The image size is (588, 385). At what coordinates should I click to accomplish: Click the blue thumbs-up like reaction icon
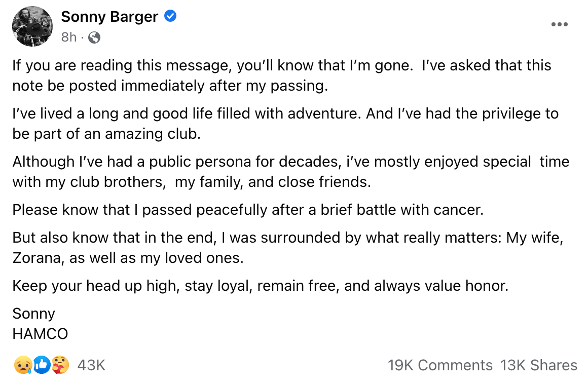click(42, 365)
